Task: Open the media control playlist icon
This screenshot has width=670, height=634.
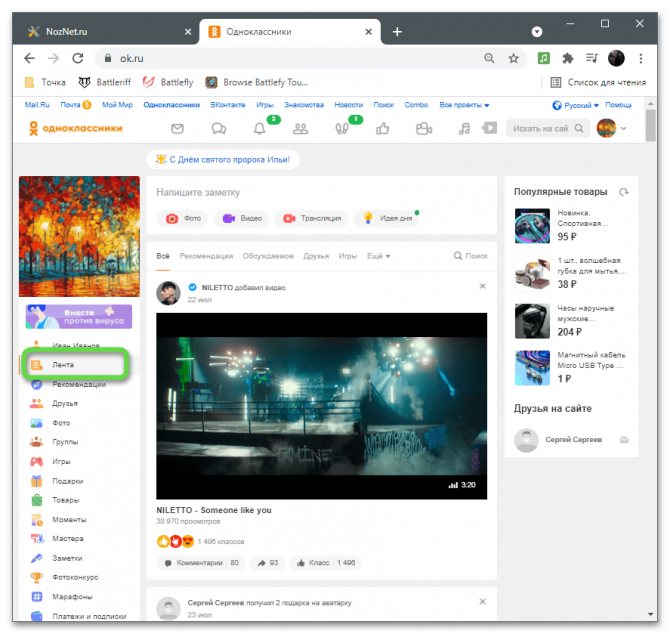Action: 592,58
